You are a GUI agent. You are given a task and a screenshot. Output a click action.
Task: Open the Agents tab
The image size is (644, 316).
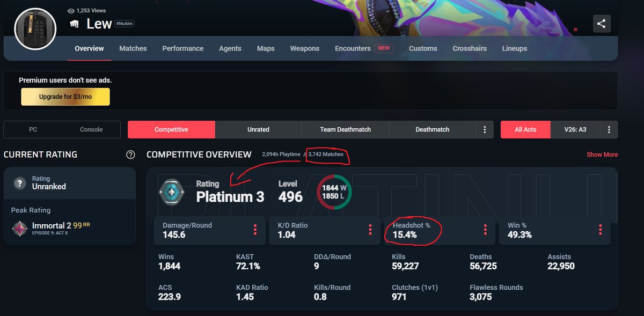(x=230, y=48)
